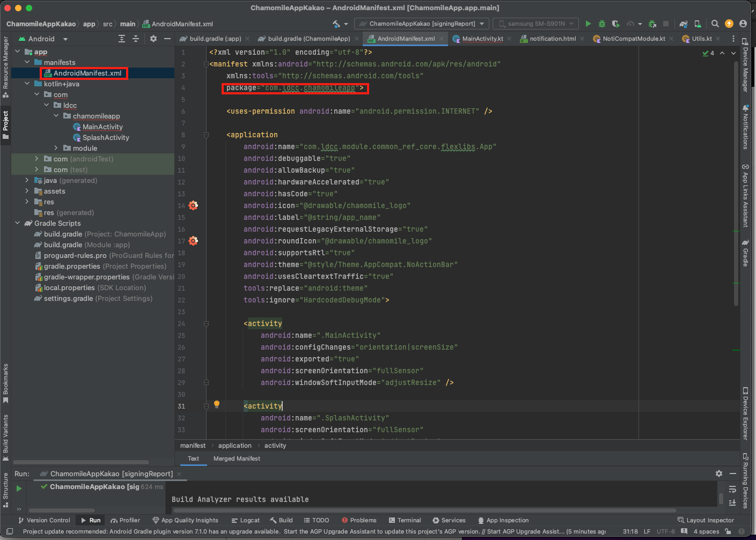Viewport: 756px width, 540px height.
Task: Switch to the Merged Manifest tab
Action: click(237, 458)
